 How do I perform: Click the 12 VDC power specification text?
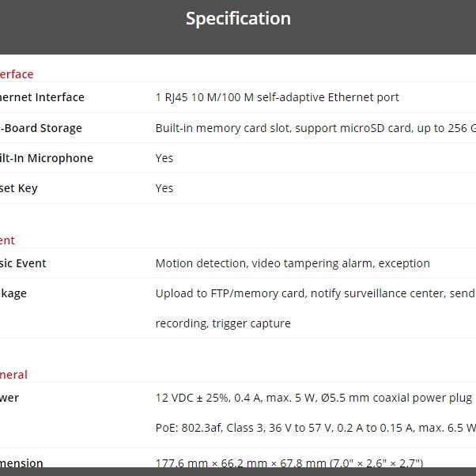(313, 398)
